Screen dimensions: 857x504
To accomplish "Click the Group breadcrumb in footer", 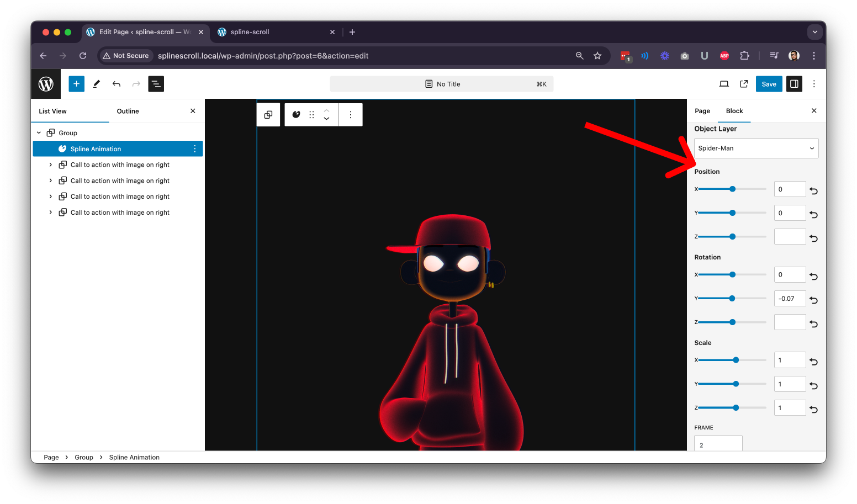I will [84, 457].
